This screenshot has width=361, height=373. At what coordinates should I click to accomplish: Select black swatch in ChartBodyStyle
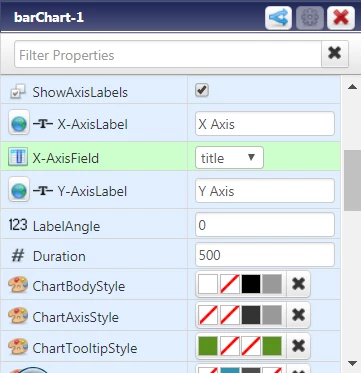pyautogui.click(x=251, y=284)
